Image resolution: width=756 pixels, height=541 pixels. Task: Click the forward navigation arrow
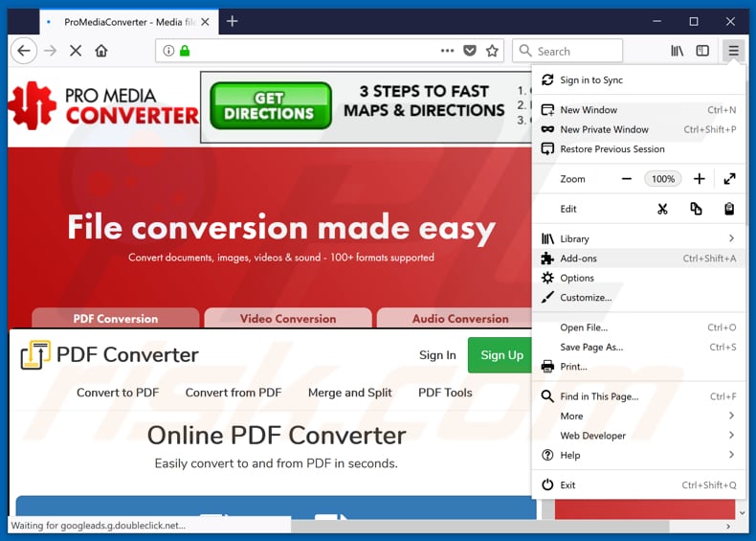pyautogui.click(x=50, y=51)
